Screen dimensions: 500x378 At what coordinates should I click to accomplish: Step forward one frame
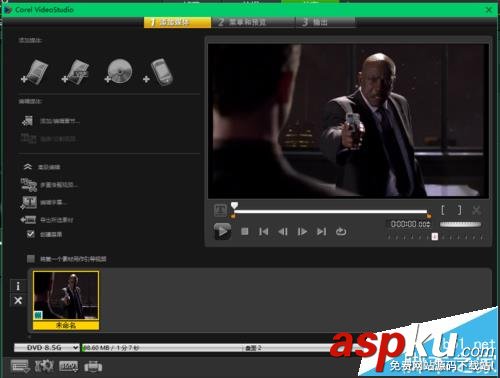coord(302,231)
